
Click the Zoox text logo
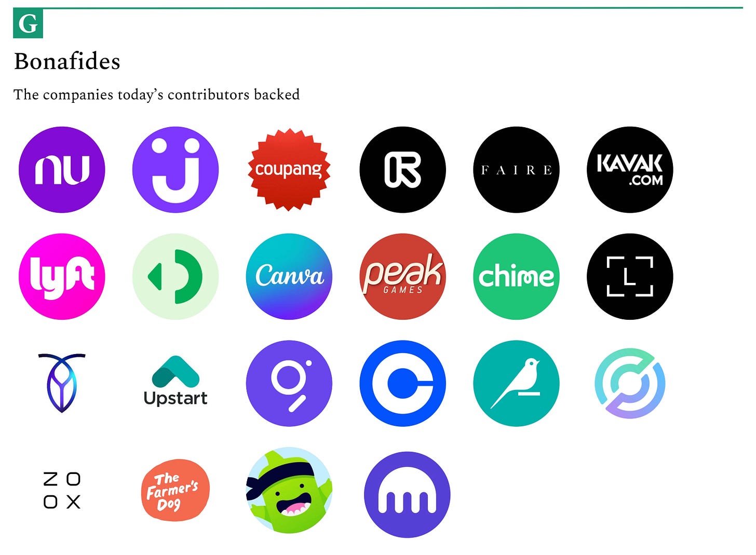(x=62, y=490)
